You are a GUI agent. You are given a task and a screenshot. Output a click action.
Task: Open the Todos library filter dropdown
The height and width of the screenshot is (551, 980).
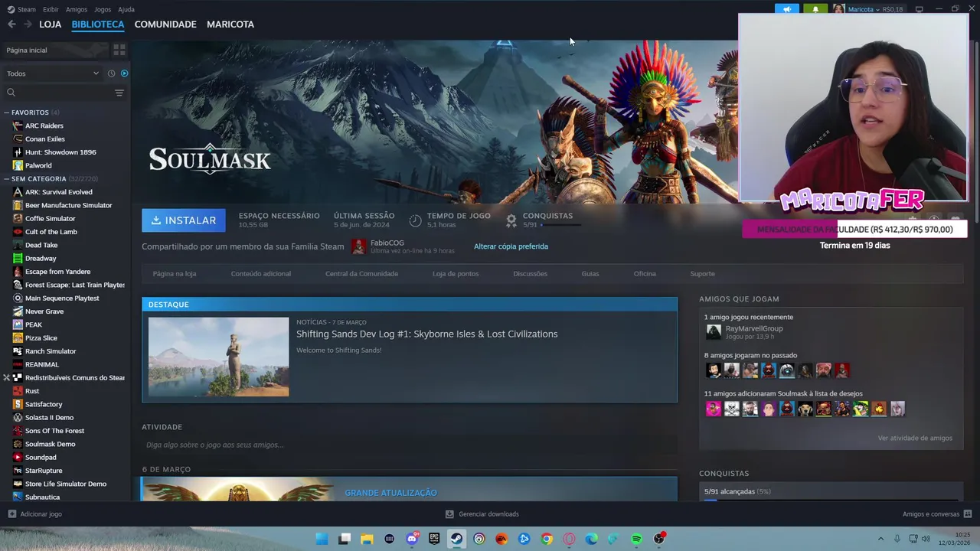click(52, 73)
